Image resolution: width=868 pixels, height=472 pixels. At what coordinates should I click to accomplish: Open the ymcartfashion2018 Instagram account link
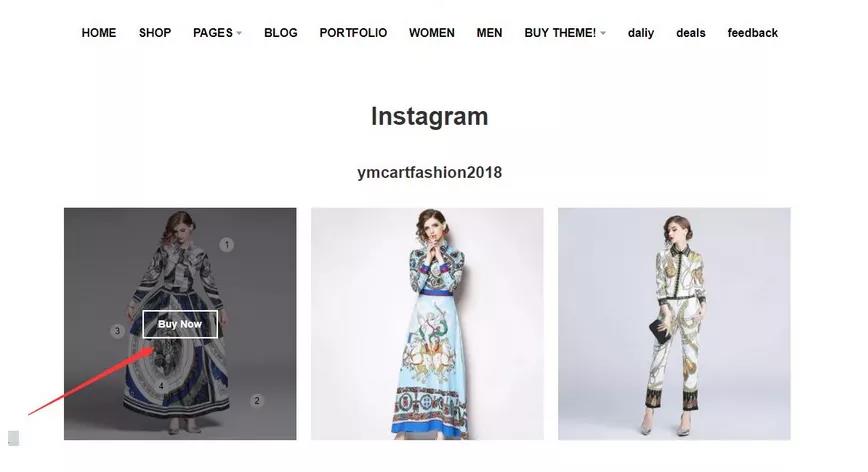click(x=430, y=172)
